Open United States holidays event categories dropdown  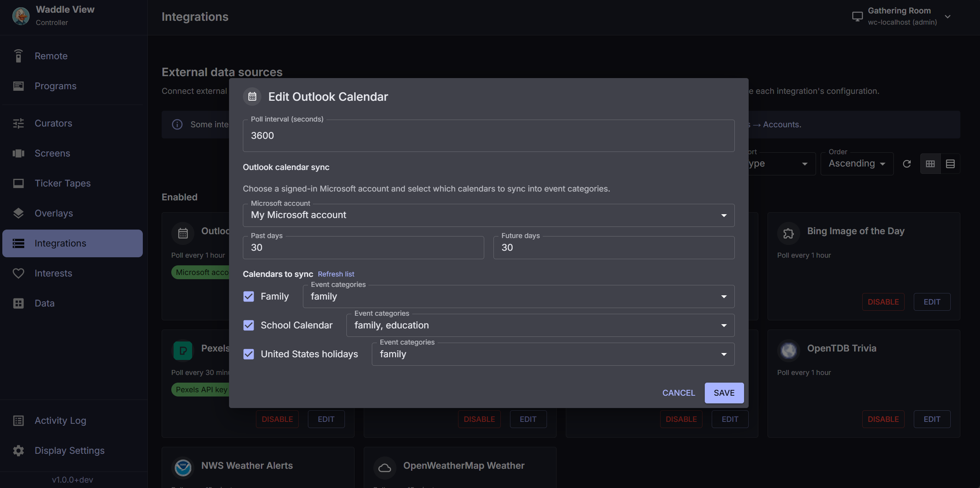tap(553, 354)
